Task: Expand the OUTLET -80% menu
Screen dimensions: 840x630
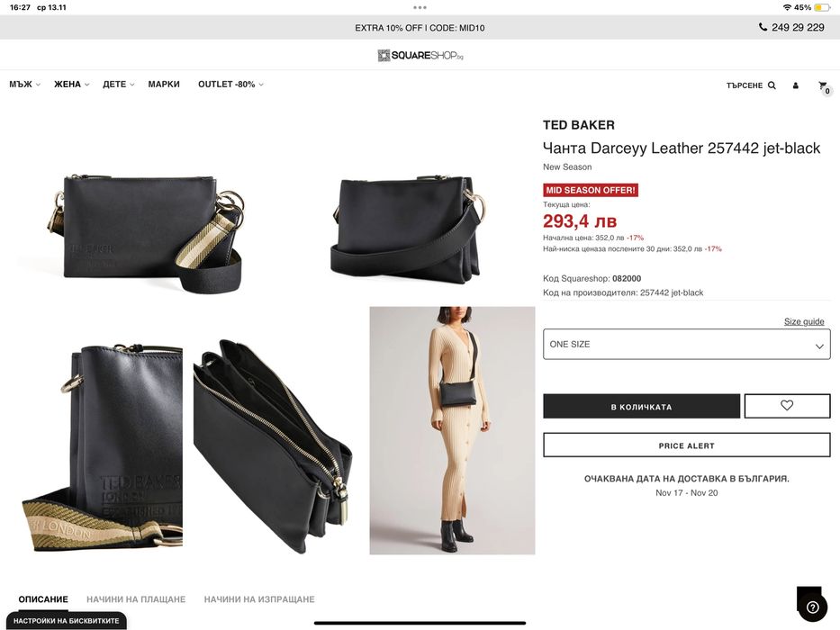Action: point(230,84)
